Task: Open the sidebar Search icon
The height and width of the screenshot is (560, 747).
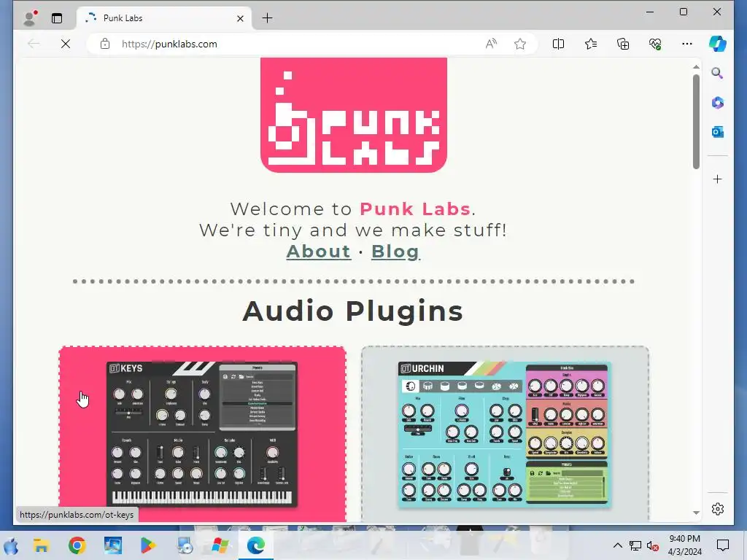Action: (x=718, y=74)
